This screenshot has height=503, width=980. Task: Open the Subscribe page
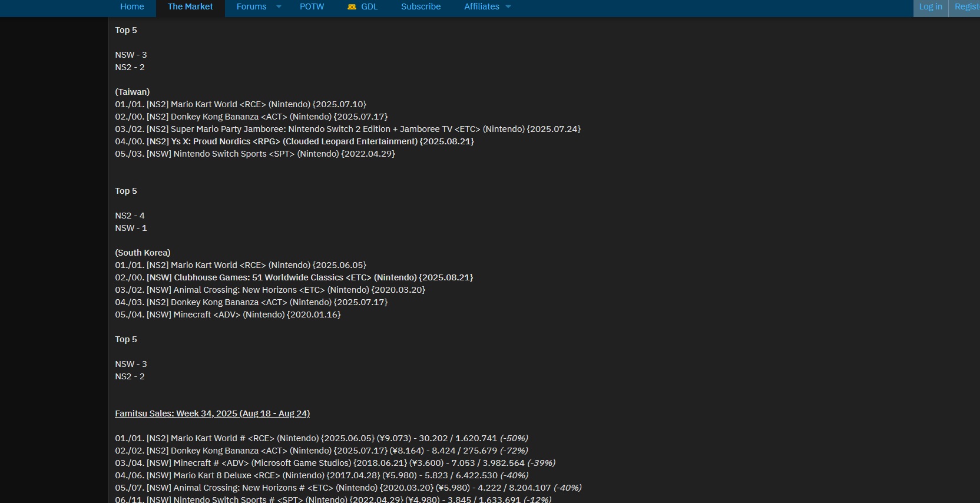point(421,6)
